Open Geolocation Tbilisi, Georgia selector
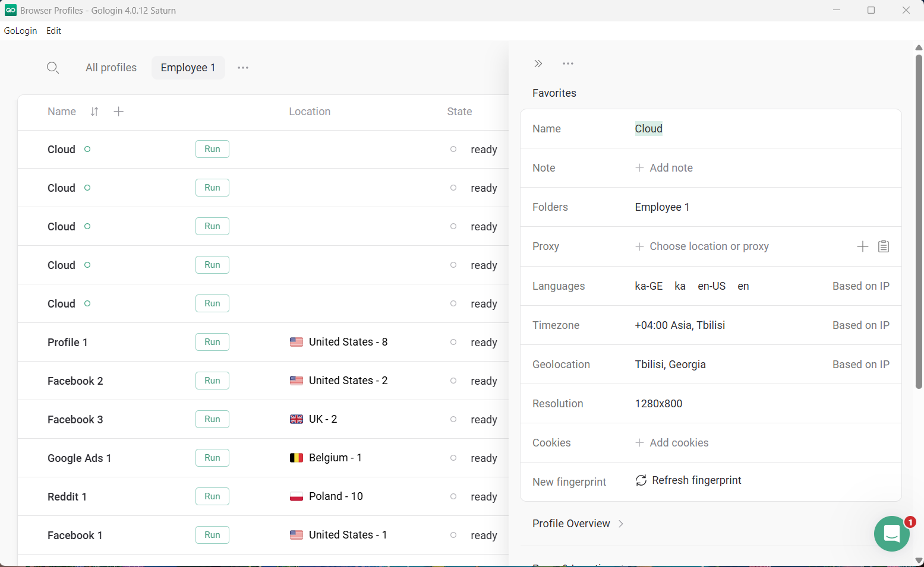 tap(670, 365)
